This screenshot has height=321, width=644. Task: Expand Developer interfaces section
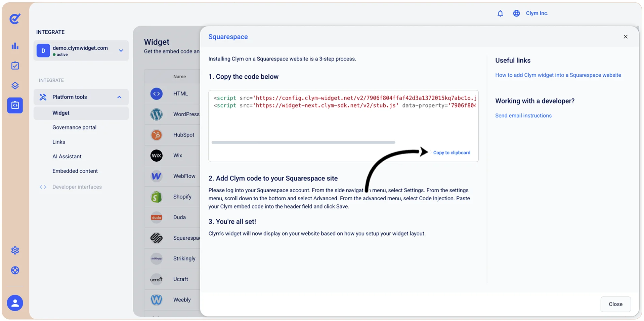tap(77, 187)
